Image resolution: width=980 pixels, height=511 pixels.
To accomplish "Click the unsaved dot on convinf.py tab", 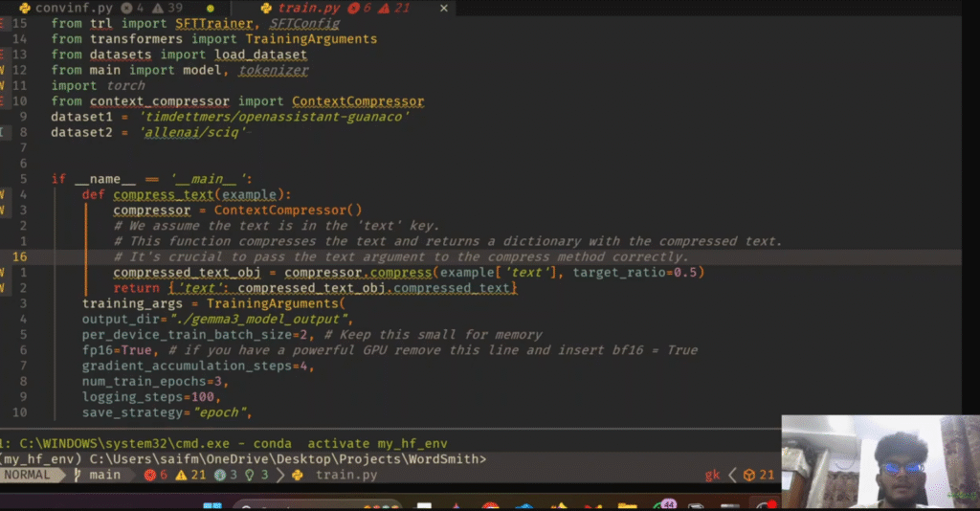I will [210, 8].
